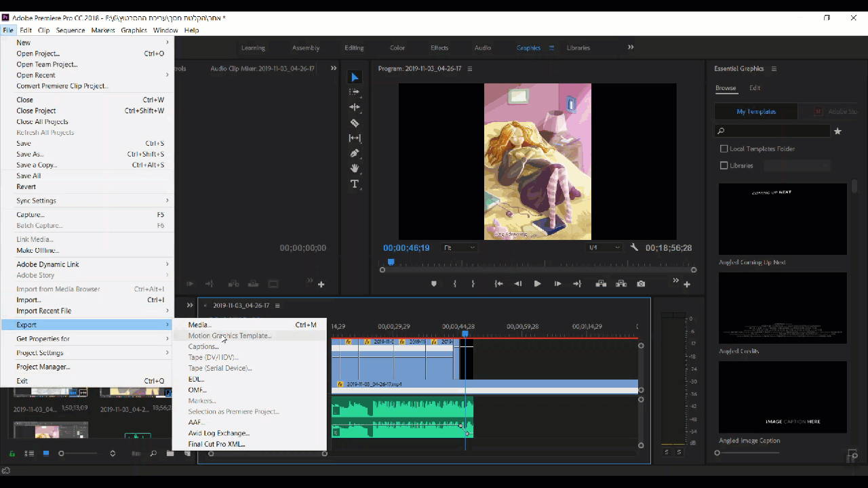Select the Type tool

point(355,184)
